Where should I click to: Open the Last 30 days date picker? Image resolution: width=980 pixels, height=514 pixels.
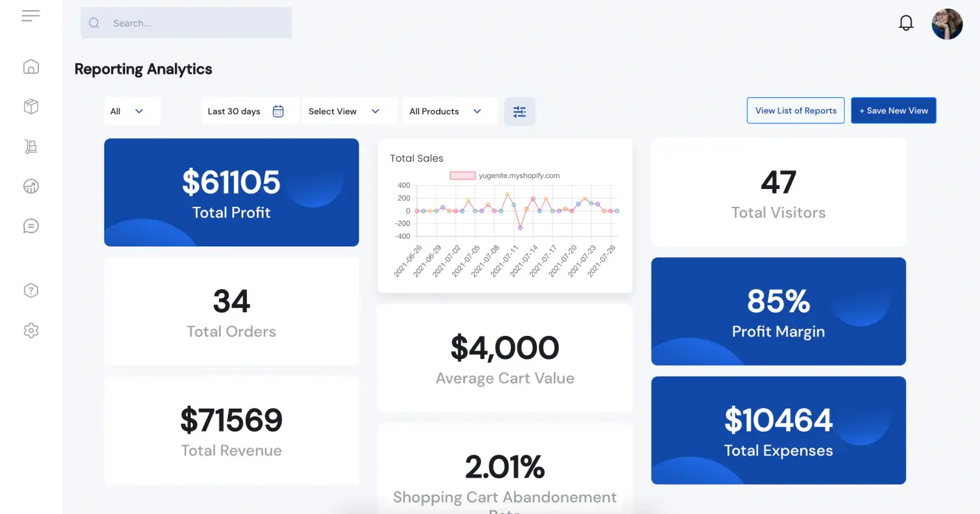(x=250, y=111)
